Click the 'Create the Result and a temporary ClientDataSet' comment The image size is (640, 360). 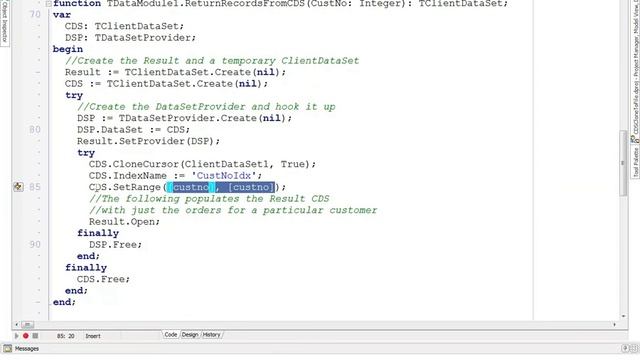(x=212, y=61)
